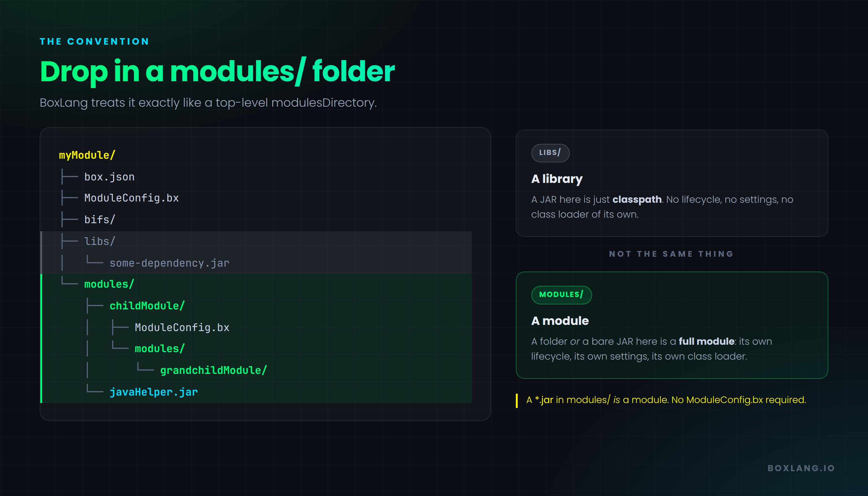Click the bold phrase 'full module'
The width and height of the screenshot is (868, 496).
706,341
